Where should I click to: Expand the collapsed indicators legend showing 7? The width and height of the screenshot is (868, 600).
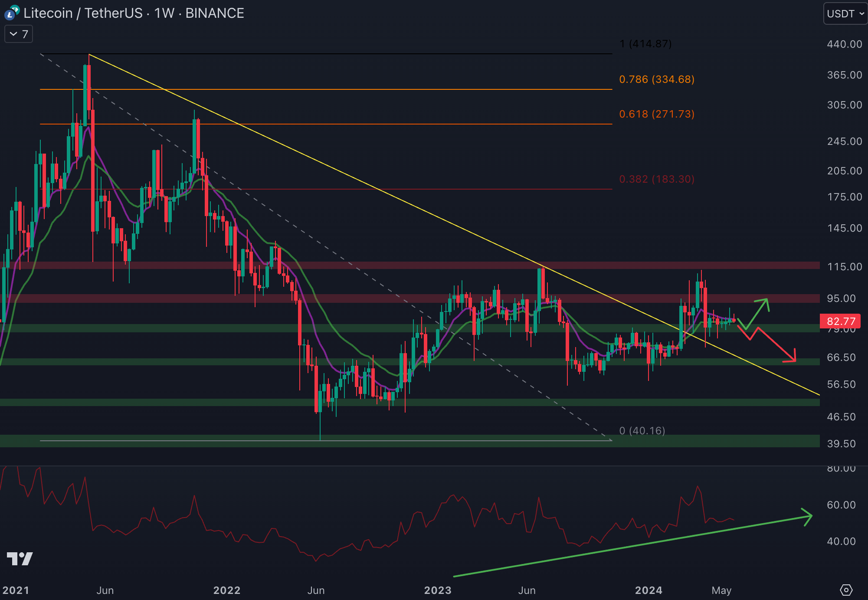click(x=19, y=34)
